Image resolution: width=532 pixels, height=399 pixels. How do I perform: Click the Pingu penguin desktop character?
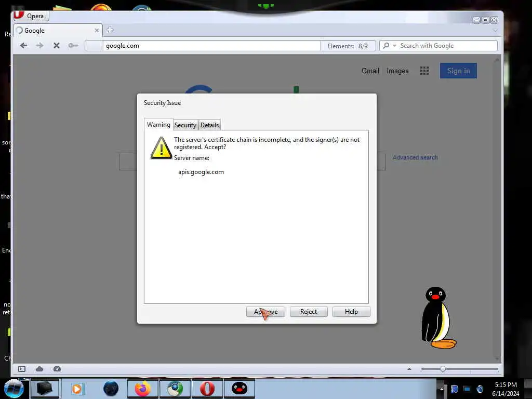click(437, 318)
